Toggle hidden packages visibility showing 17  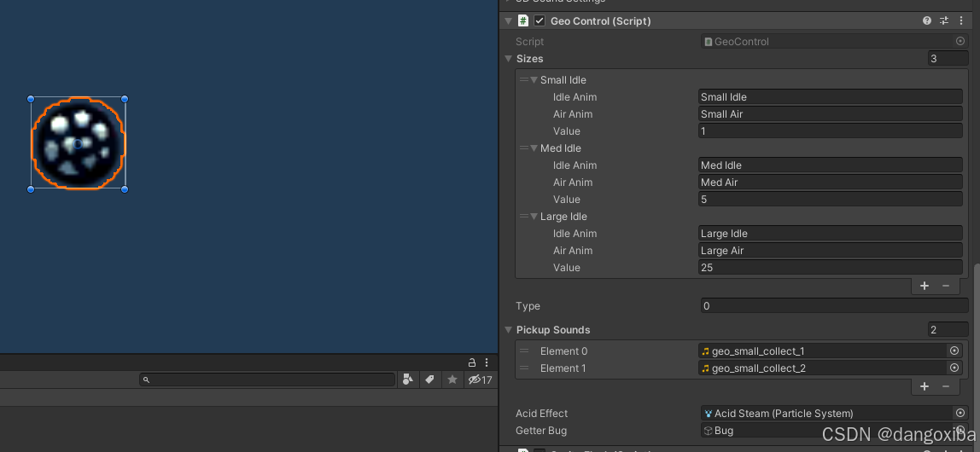pos(480,379)
